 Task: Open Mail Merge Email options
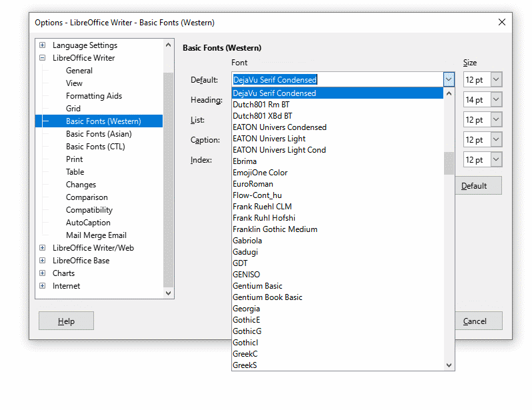(96, 235)
